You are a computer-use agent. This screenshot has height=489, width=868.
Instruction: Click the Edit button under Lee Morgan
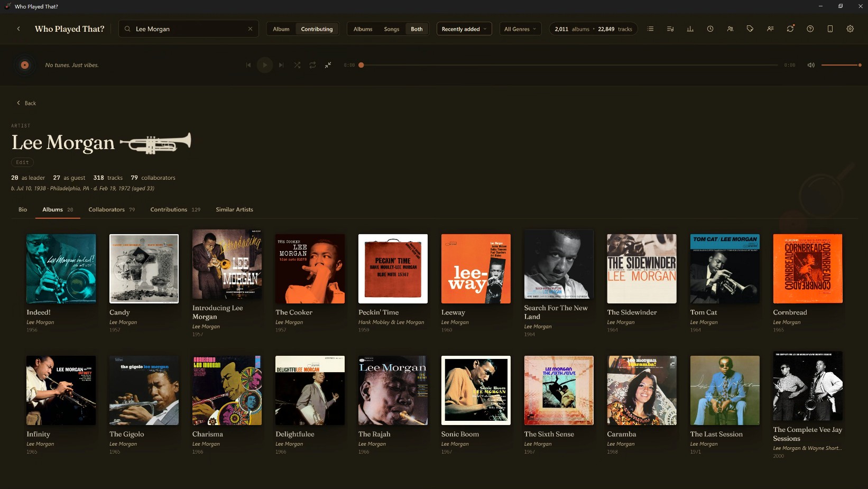[22, 162]
